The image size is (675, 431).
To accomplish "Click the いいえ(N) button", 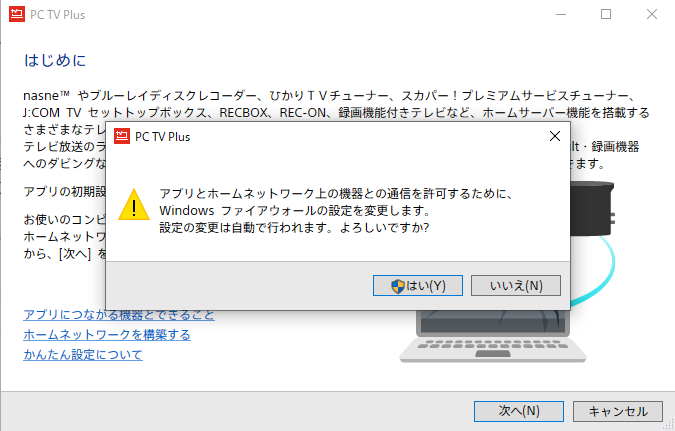I will 516,285.
